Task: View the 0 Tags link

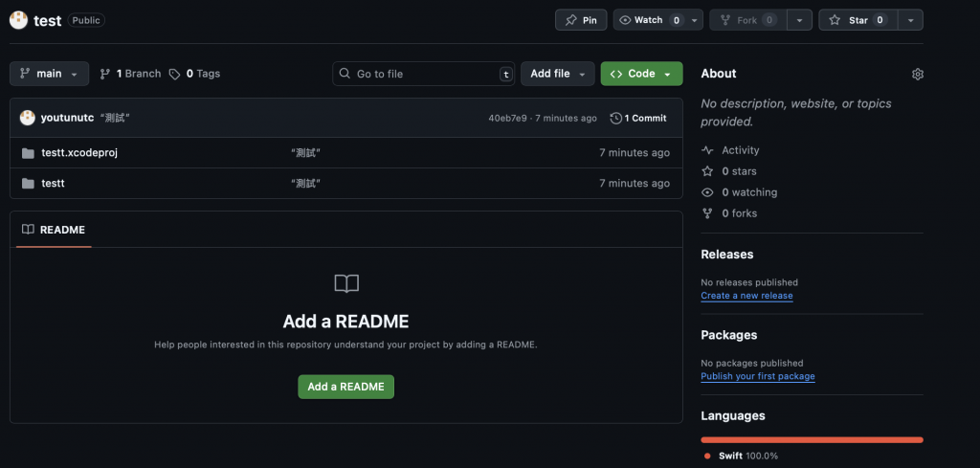Action: [194, 74]
